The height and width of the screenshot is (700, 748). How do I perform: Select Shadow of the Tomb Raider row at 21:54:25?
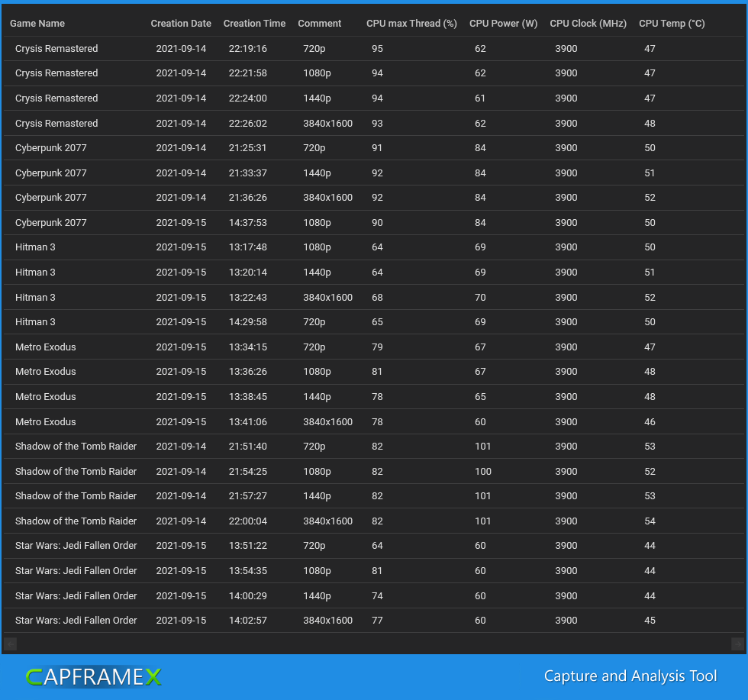tap(374, 472)
